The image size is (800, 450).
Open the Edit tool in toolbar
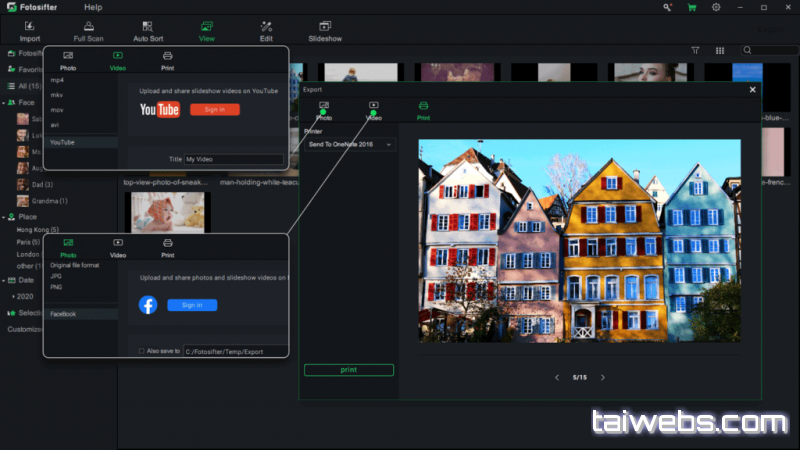(266, 29)
